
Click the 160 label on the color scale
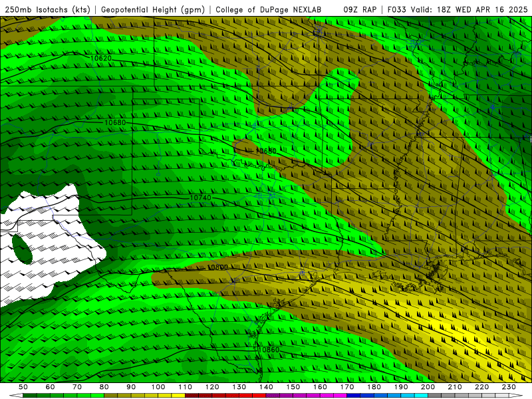tap(320, 387)
